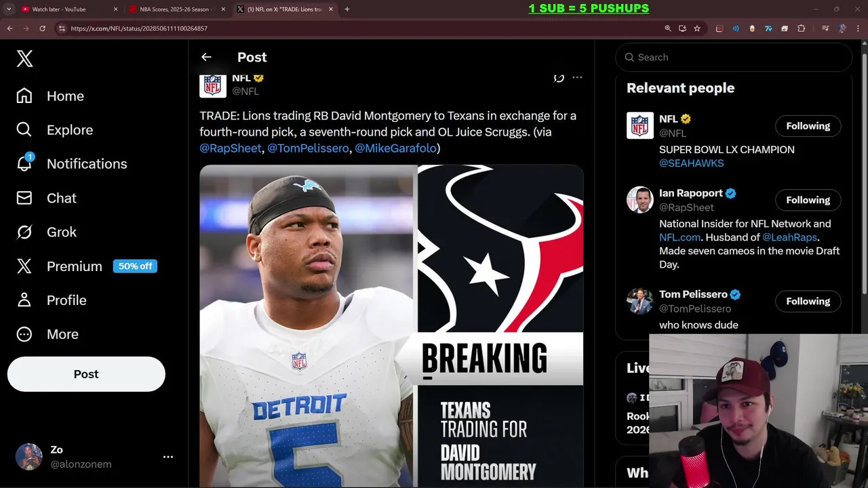Image resolution: width=868 pixels, height=488 pixels.
Task: Click the white Post compose button
Action: (x=86, y=374)
